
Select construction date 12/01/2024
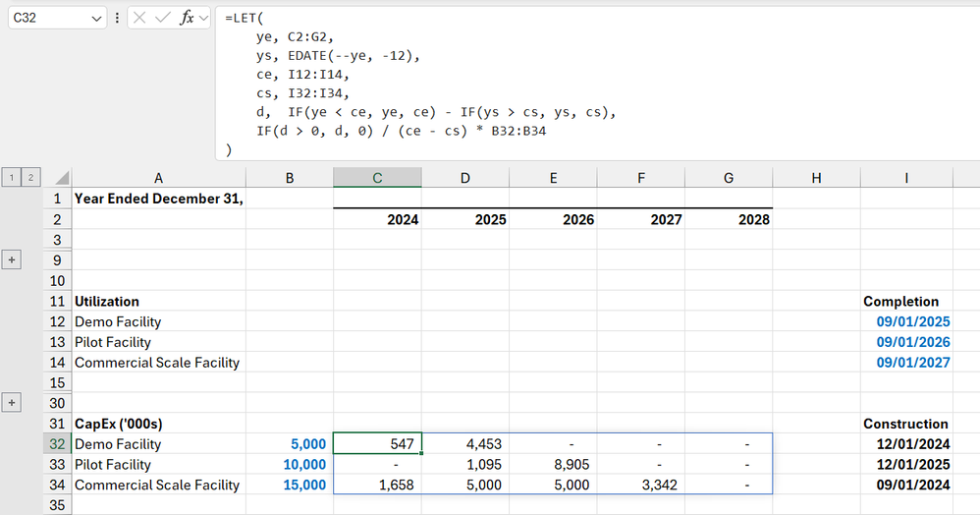pos(906,443)
